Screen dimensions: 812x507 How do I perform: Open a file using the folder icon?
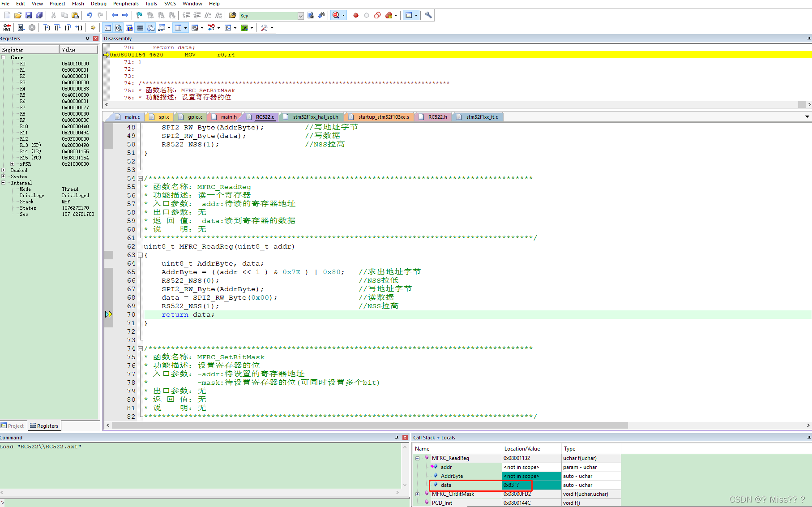[x=18, y=15]
